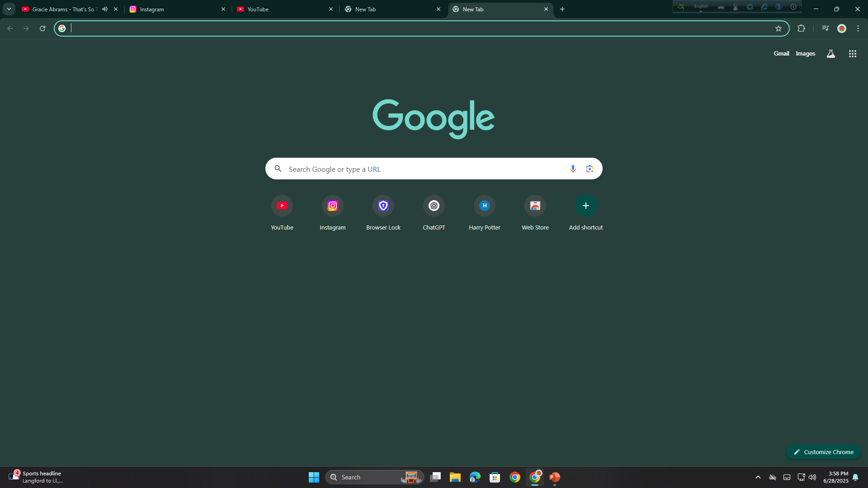Click the Avro exit power icon
The image size is (868, 488).
point(793,7)
